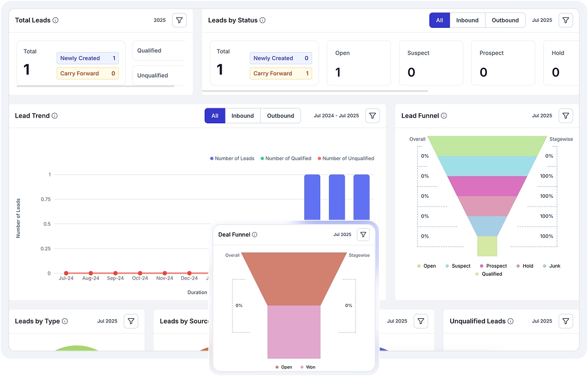This screenshot has width=588, height=376.
Task: Open filter on Unqualified Leads card
Action: [x=566, y=321]
